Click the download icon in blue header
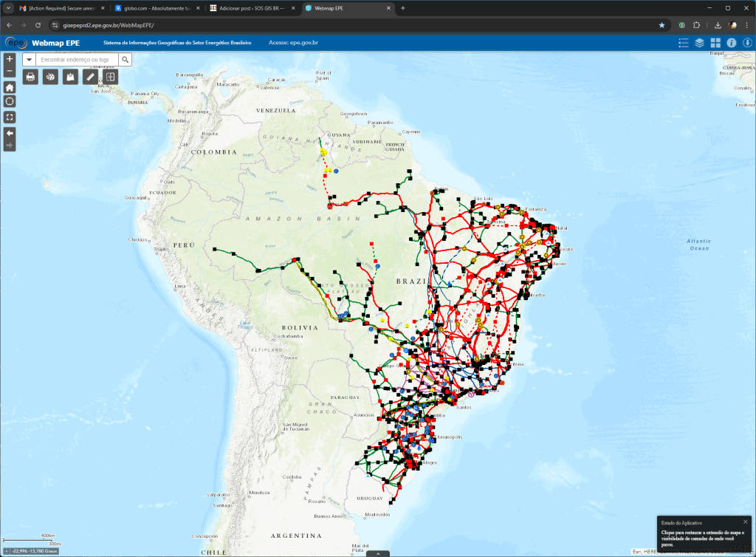The height and width of the screenshot is (557, 756). pyautogui.click(x=747, y=43)
